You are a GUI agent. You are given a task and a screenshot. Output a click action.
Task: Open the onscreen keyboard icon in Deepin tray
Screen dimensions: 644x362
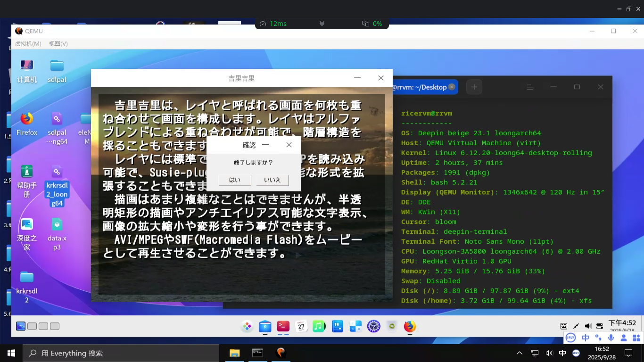point(564,326)
